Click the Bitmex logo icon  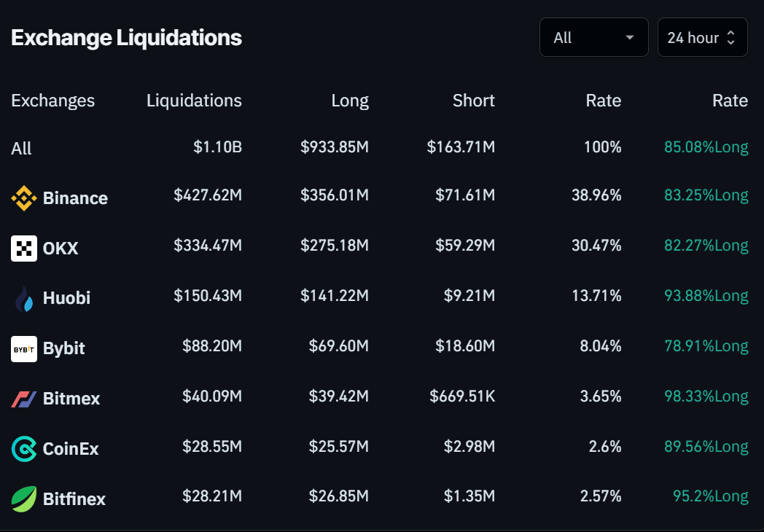pos(24,399)
